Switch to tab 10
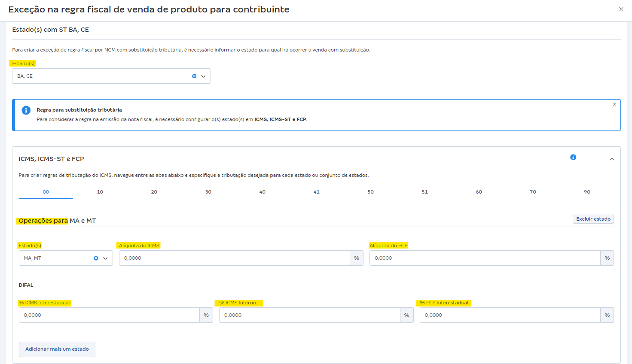This screenshot has height=364, width=632. [100, 192]
